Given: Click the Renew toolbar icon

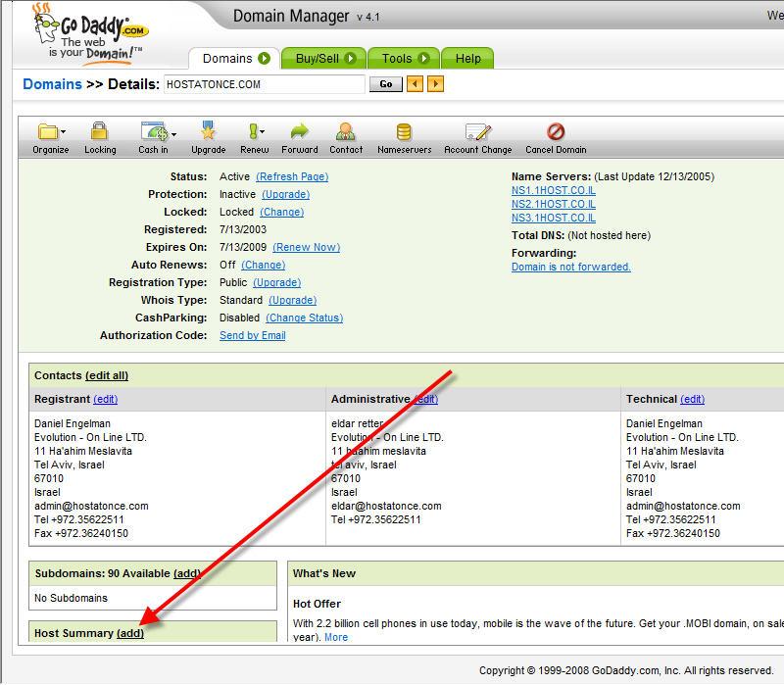Looking at the screenshot, I should pyautogui.click(x=255, y=131).
